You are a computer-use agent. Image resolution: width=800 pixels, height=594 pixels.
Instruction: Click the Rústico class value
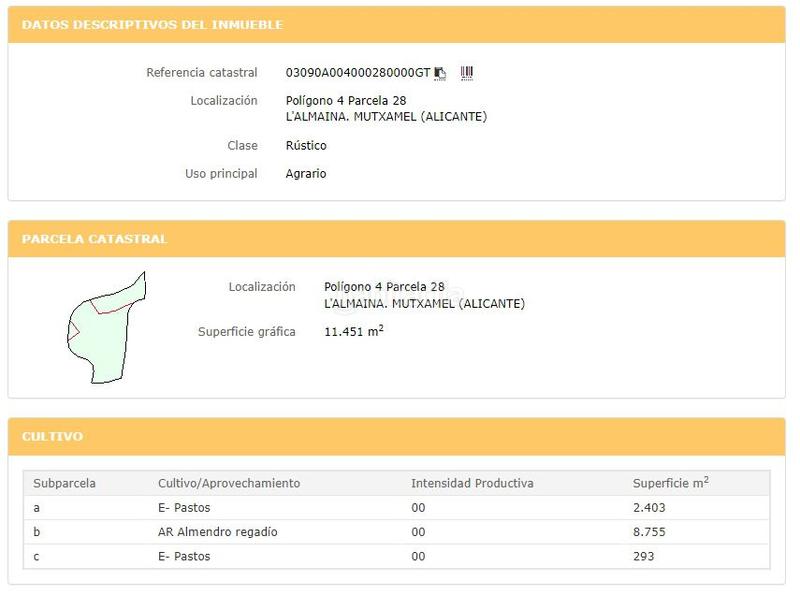coord(306,146)
